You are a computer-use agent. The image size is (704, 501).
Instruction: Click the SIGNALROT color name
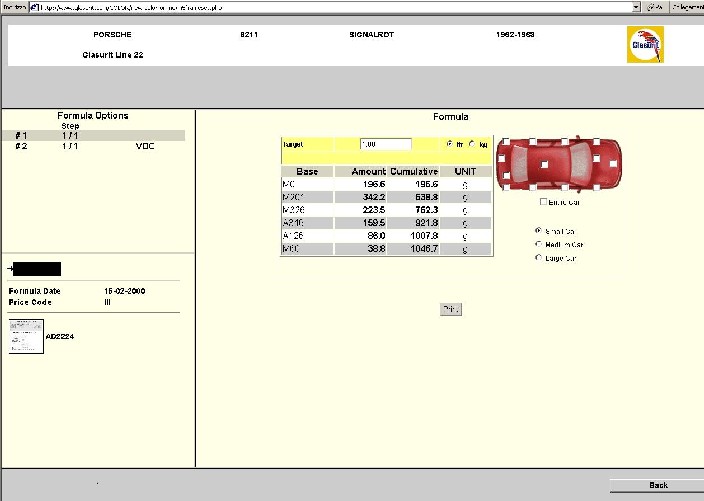[371, 35]
